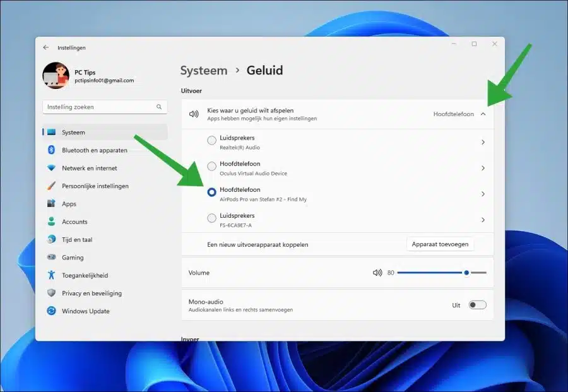Minimize the Instellingen window
This screenshot has width=568, height=392.
coord(454,44)
